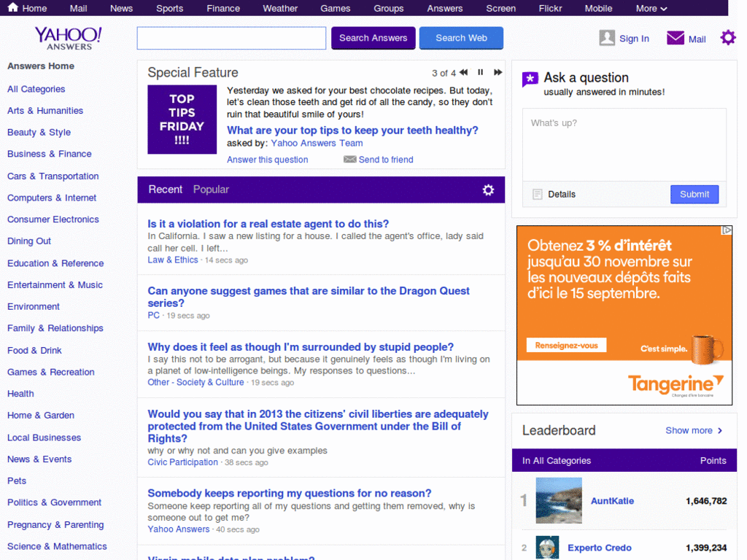Skip to next Special Feature slide
This screenshot has height=560, width=747.
click(498, 72)
